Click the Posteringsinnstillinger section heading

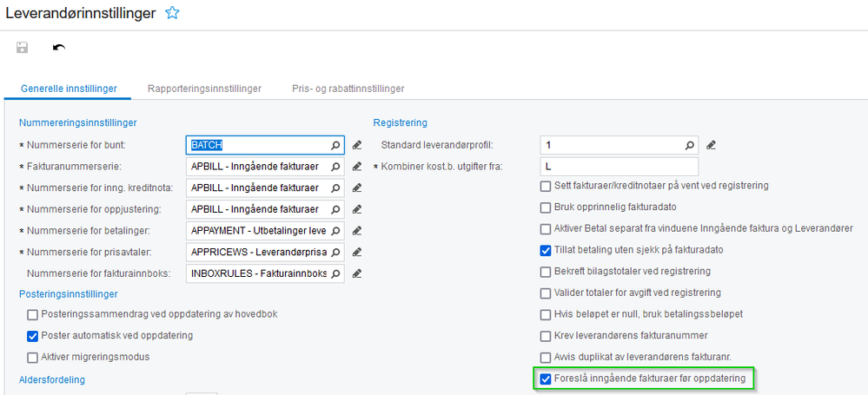tap(69, 294)
